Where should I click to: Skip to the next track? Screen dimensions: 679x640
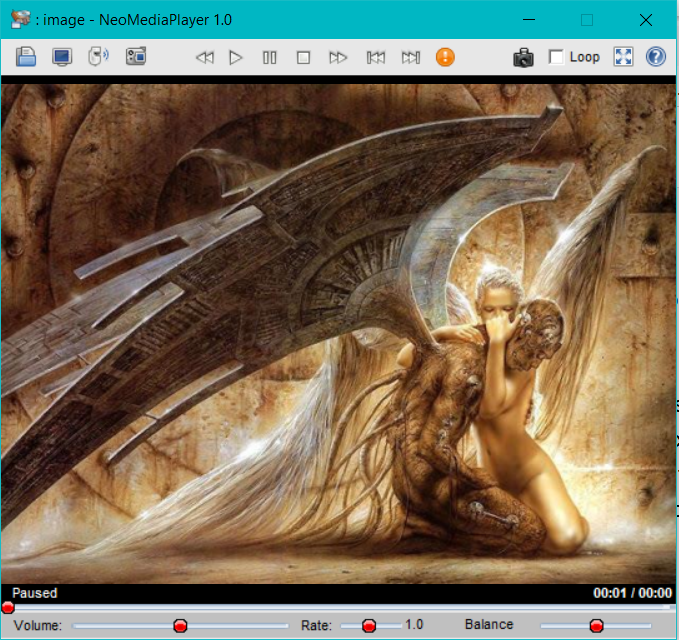point(411,57)
